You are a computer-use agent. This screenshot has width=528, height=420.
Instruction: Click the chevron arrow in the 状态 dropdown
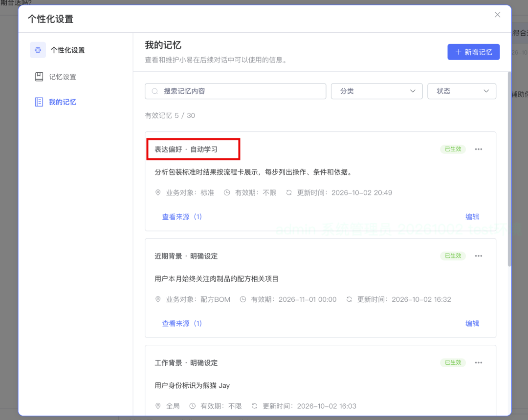(486, 91)
